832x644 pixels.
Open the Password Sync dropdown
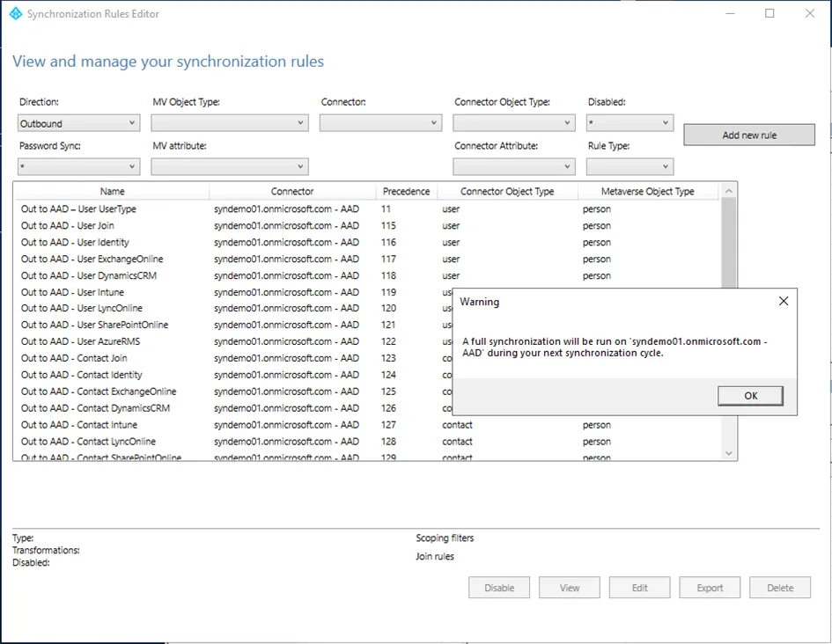[78, 166]
